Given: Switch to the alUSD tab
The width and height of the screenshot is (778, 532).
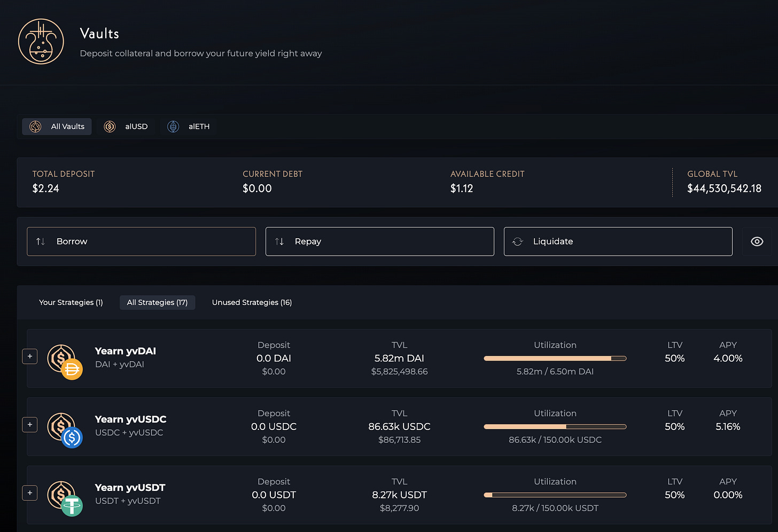Looking at the screenshot, I should [126, 127].
